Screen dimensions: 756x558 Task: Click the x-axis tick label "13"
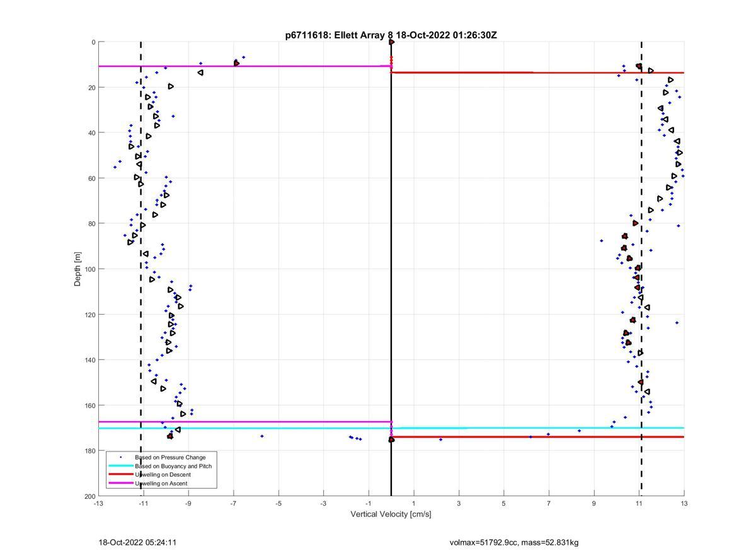[x=684, y=504]
